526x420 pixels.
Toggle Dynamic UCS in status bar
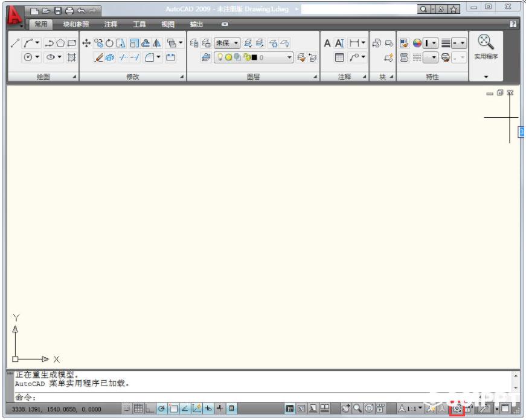(x=197, y=409)
